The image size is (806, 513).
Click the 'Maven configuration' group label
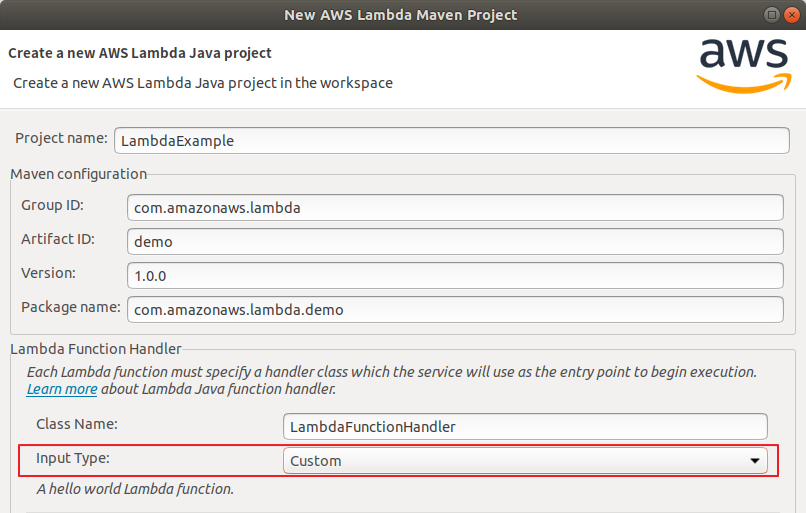point(79,174)
